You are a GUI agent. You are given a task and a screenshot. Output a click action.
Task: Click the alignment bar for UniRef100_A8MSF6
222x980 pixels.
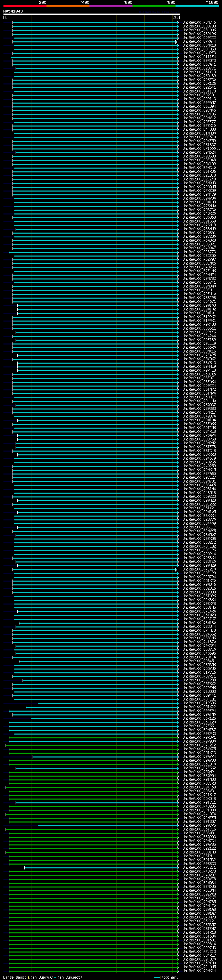click(x=95, y=23)
